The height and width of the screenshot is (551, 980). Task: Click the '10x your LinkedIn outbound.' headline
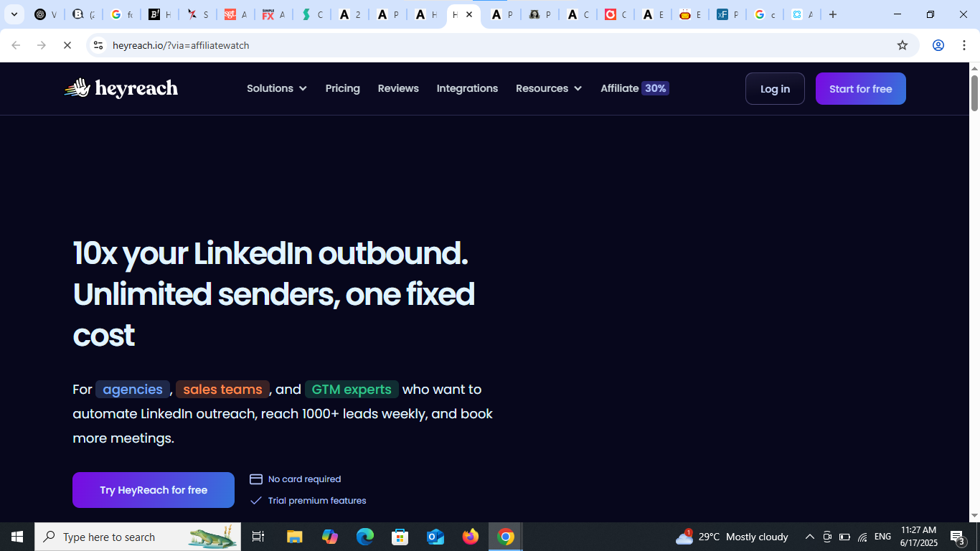pyautogui.click(x=270, y=253)
